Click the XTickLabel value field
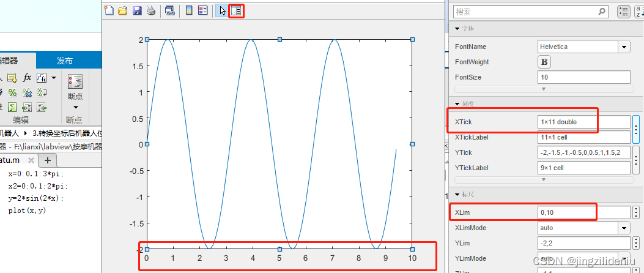 [x=583, y=137]
